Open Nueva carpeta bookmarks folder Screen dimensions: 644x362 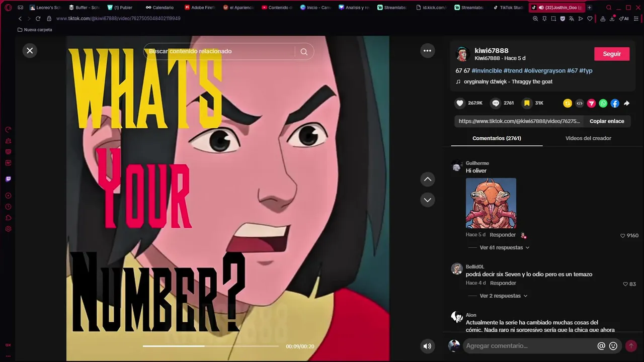pos(35,30)
